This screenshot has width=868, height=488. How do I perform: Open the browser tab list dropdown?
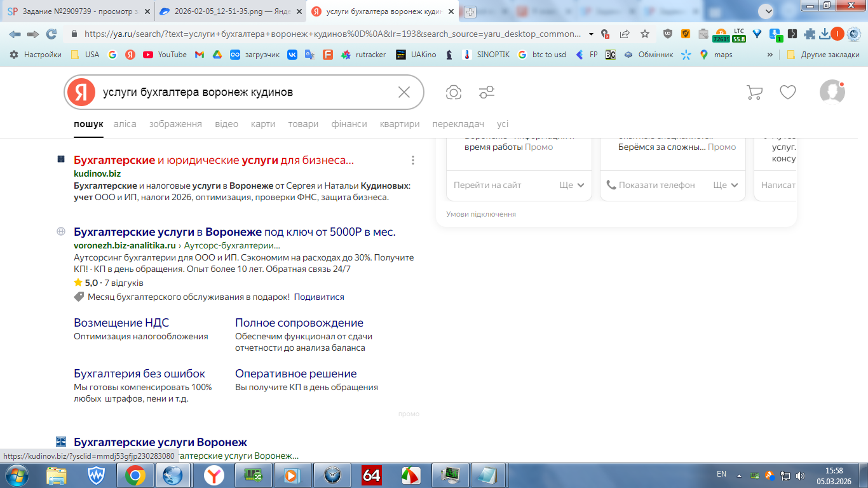coord(766,11)
